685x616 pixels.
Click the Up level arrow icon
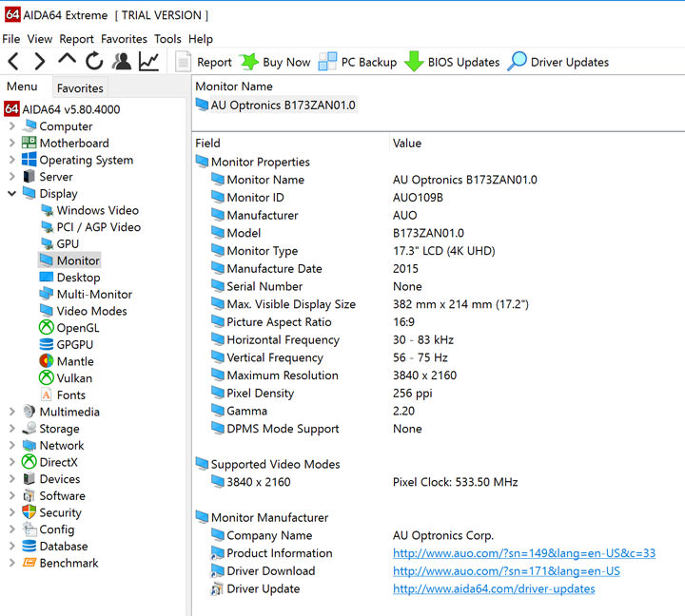67,61
